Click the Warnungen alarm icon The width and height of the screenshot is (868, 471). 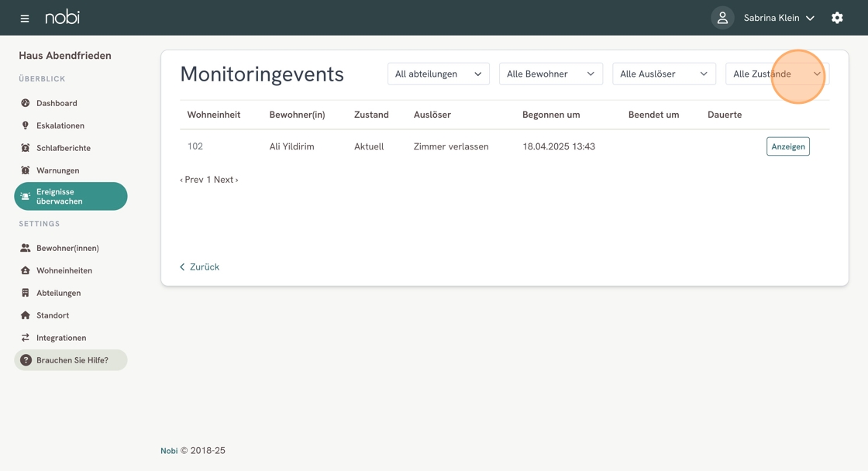(x=26, y=170)
